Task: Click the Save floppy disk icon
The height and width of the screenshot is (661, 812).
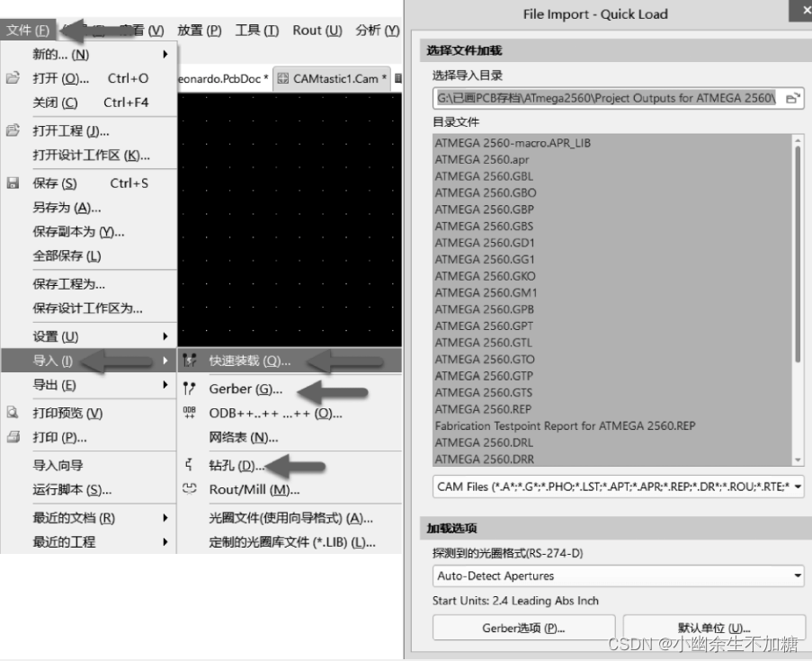Action: click(x=13, y=183)
